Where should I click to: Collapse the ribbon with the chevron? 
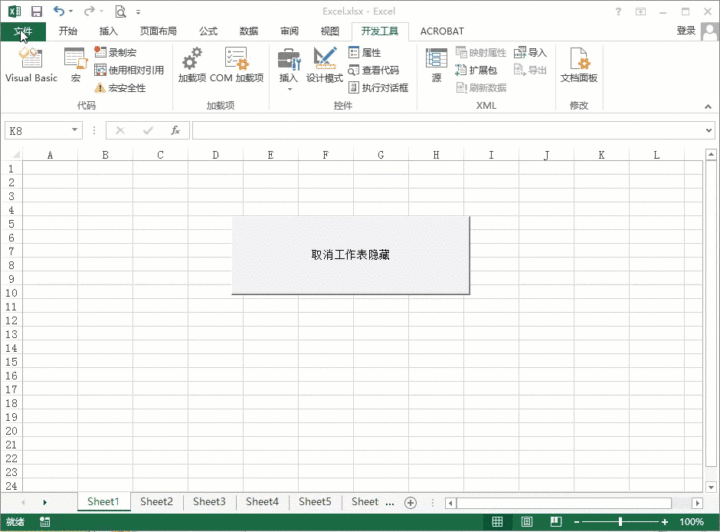pos(708,106)
